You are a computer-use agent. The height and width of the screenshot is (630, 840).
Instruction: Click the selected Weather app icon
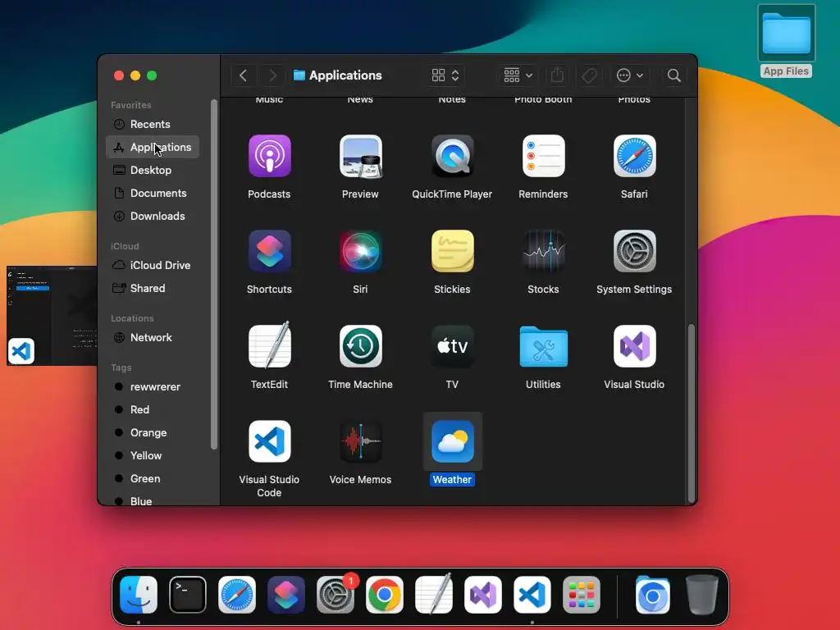[452, 441]
